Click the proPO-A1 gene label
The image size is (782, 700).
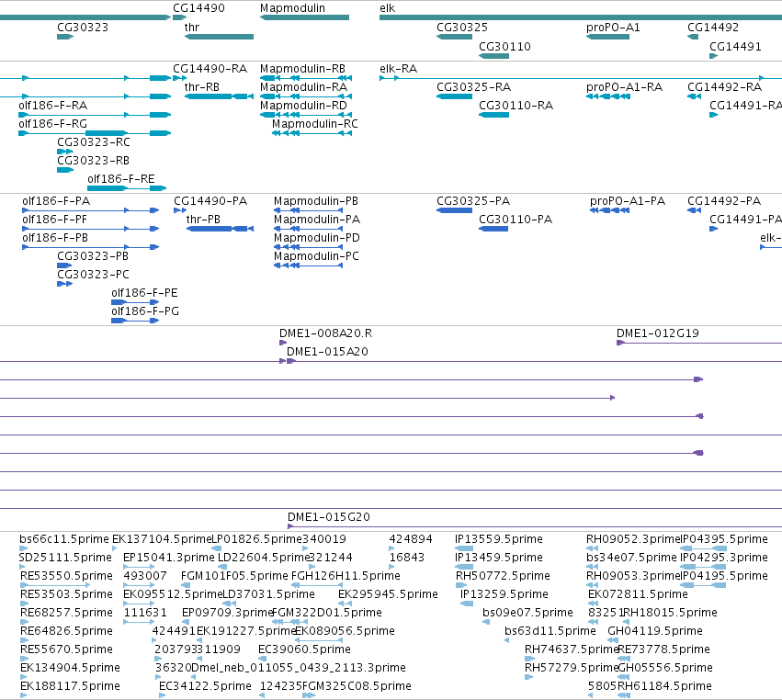[x=613, y=27]
